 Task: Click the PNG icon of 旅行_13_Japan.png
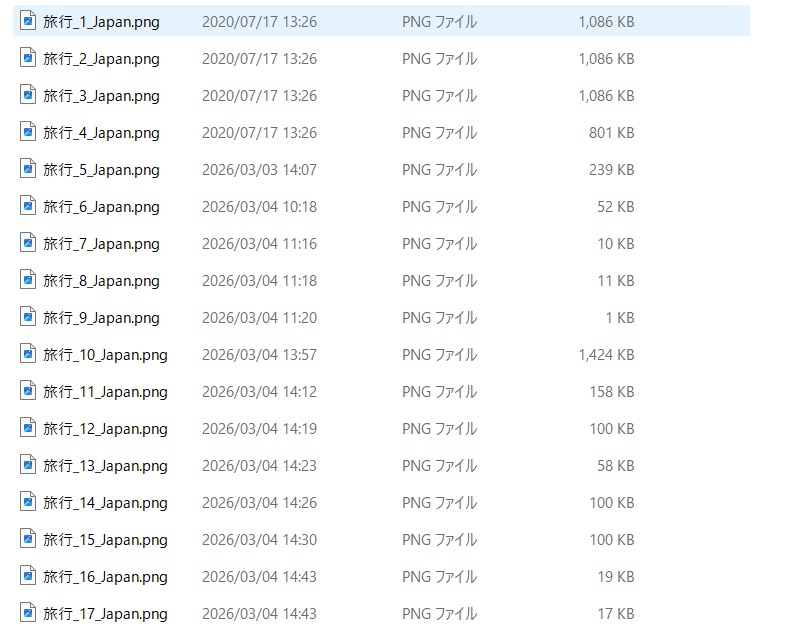(x=28, y=465)
